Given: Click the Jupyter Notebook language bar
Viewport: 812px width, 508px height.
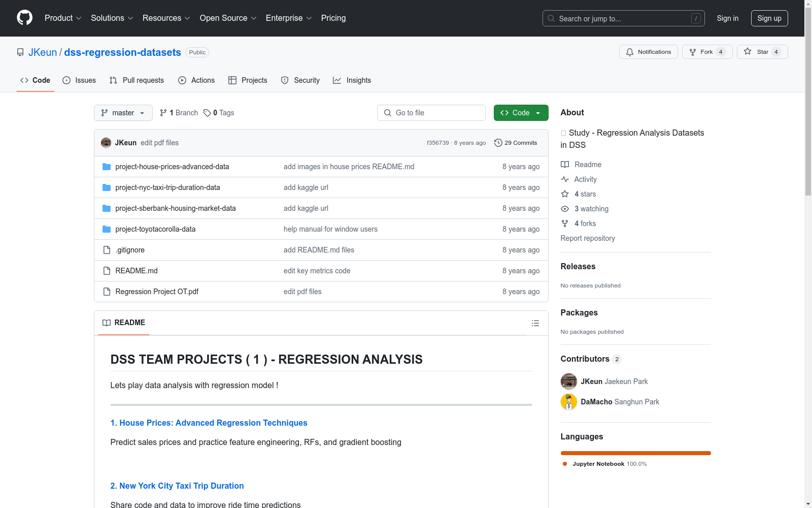Looking at the screenshot, I should [x=636, y=453].
